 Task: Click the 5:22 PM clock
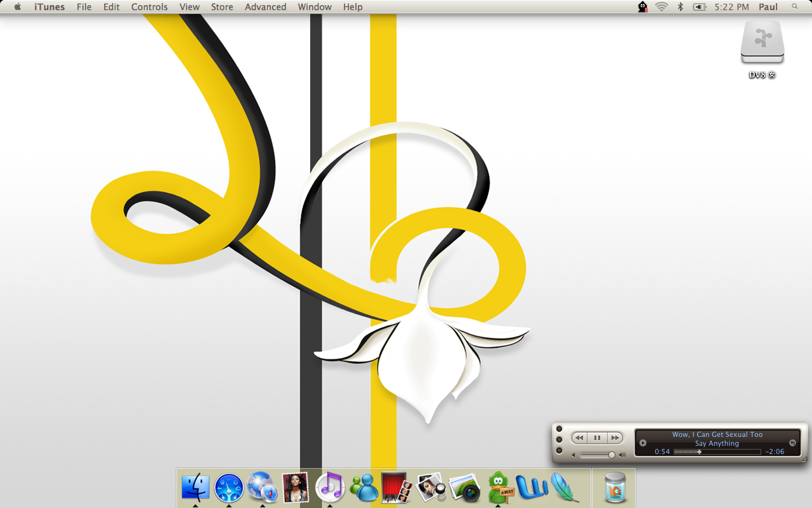coord(731,7)
